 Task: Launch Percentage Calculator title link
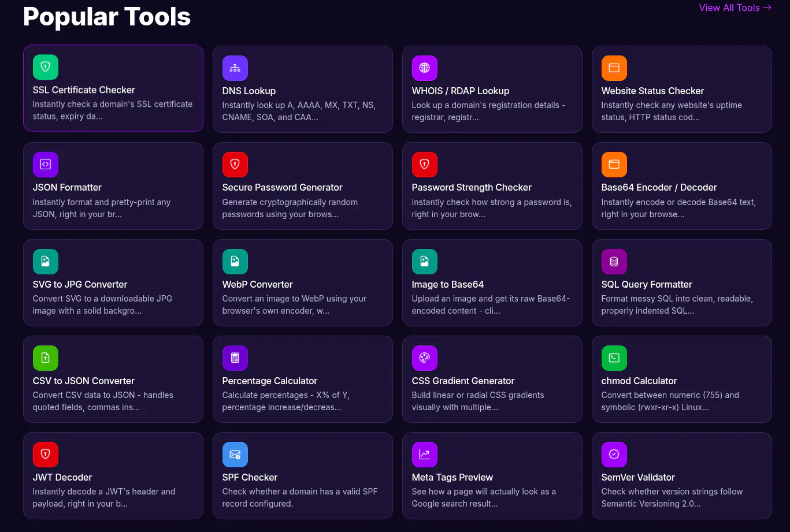tap(270, 381)
